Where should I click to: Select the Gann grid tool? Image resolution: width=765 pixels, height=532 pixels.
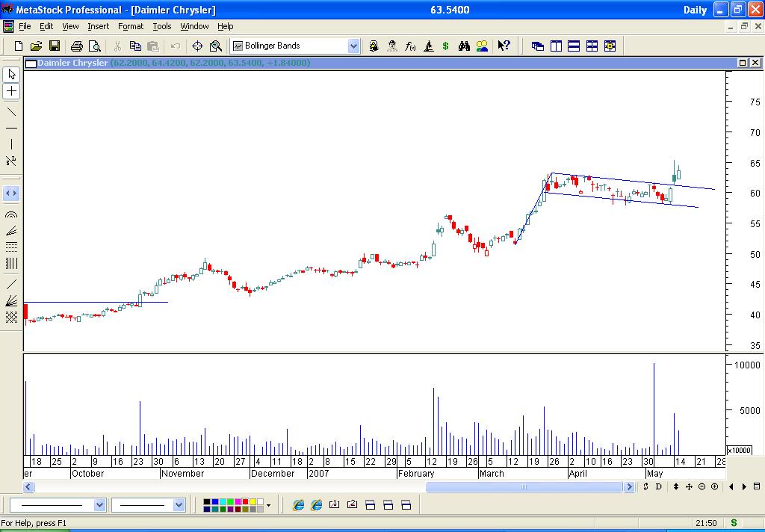pyautogui.click(x=12, y=318)
